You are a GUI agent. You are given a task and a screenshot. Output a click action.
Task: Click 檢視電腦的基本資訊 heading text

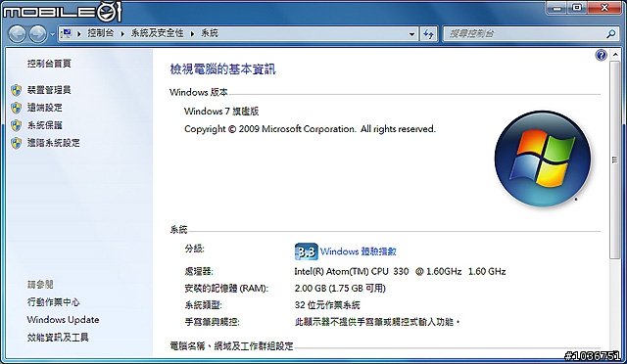[x=222, y=69]
